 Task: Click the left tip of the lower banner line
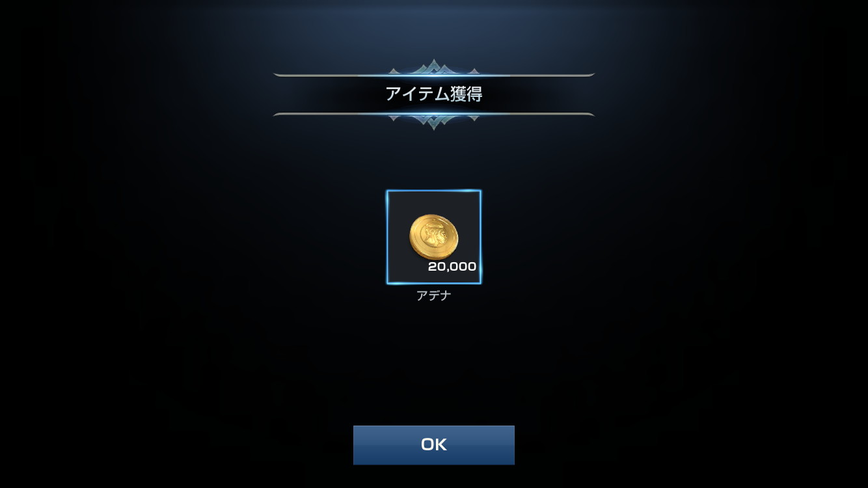pyautogui.click(x=277, y=114)
